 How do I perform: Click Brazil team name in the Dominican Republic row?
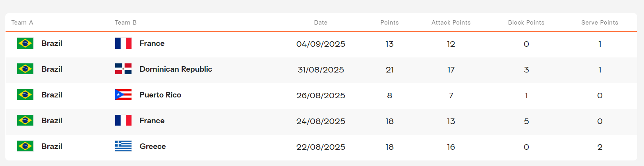[x=52, y=69]
